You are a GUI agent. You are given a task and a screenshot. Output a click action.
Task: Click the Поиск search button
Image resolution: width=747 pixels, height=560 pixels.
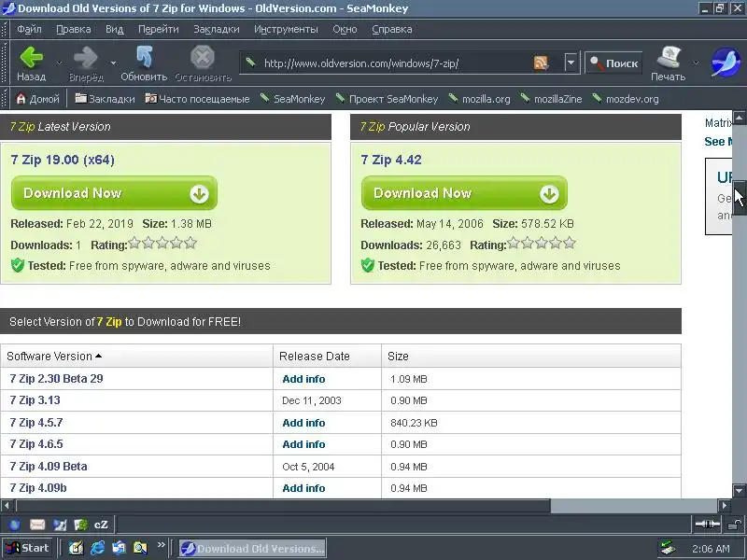[x=613, y=63]
